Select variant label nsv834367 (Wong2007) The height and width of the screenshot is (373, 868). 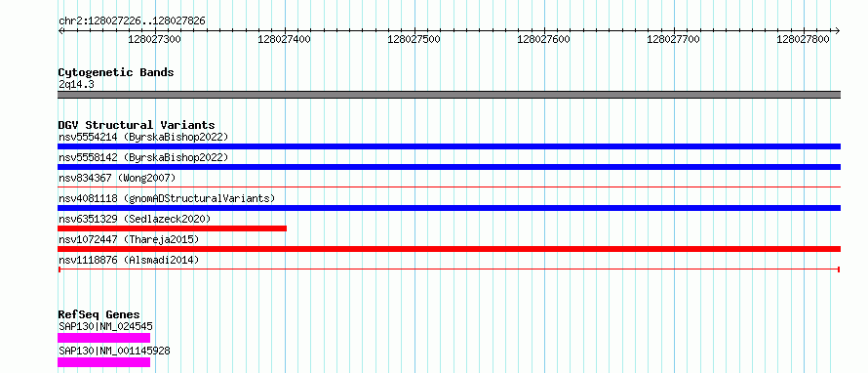(117, 178)
